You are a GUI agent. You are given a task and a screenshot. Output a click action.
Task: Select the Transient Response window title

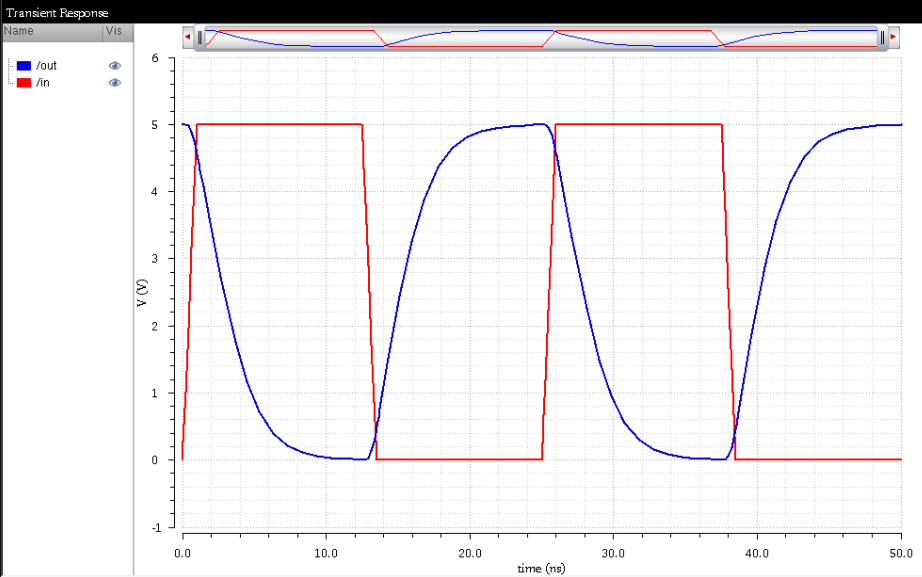point(57,11)
